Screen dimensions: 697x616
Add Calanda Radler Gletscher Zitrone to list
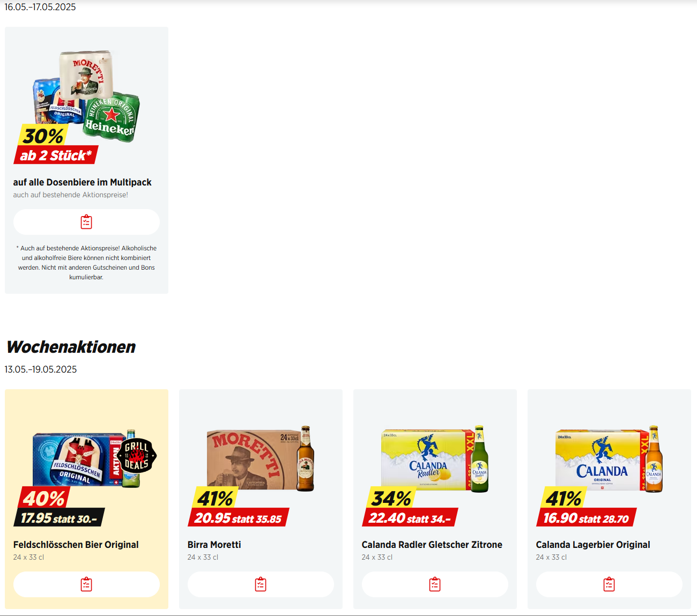(x=435, y=584)
